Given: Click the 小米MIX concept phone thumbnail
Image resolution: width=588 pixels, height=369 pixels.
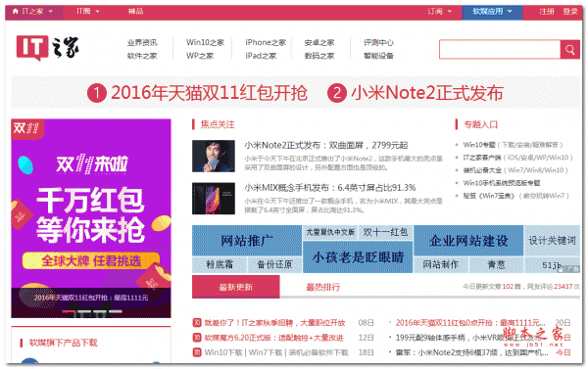Looking at the screenshot, I should (x=214, y=199).
